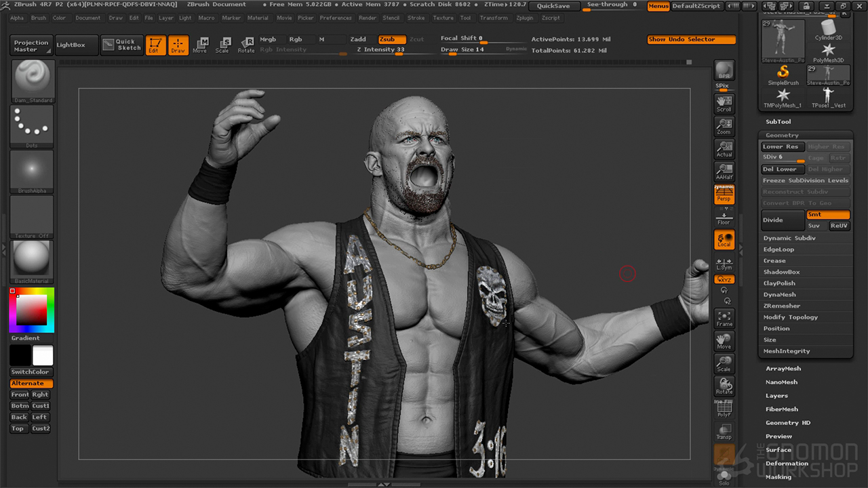Toggle Persp perspective view
Image resolution: width=868 pixels, height=488 pixels.
(x=724, y=195)
